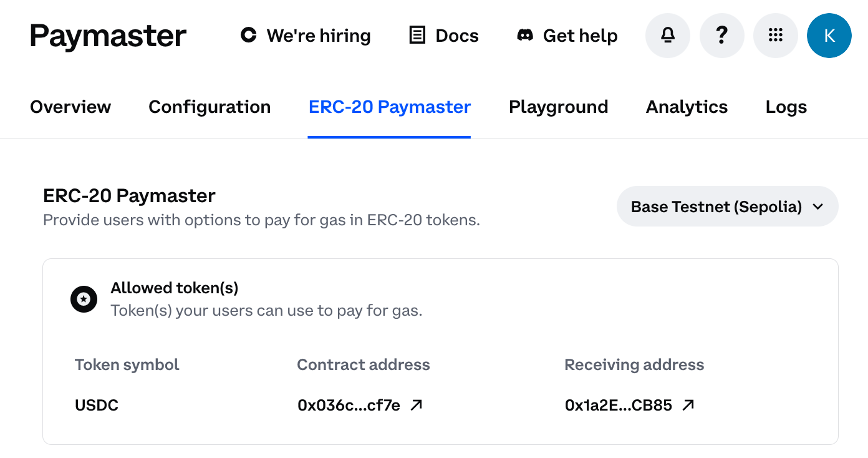Open the notification bell icon
Viewport: 868px width, 458px height.
pyautogui.click(x=667, y=36)
